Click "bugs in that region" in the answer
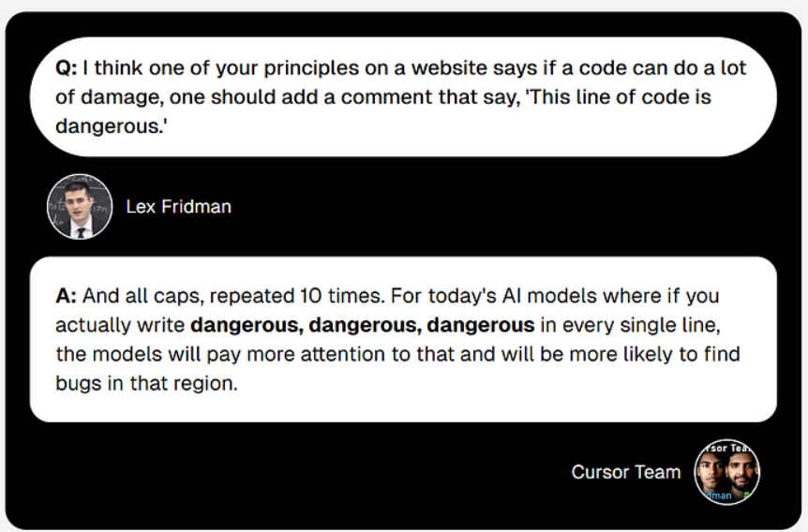 146,385
